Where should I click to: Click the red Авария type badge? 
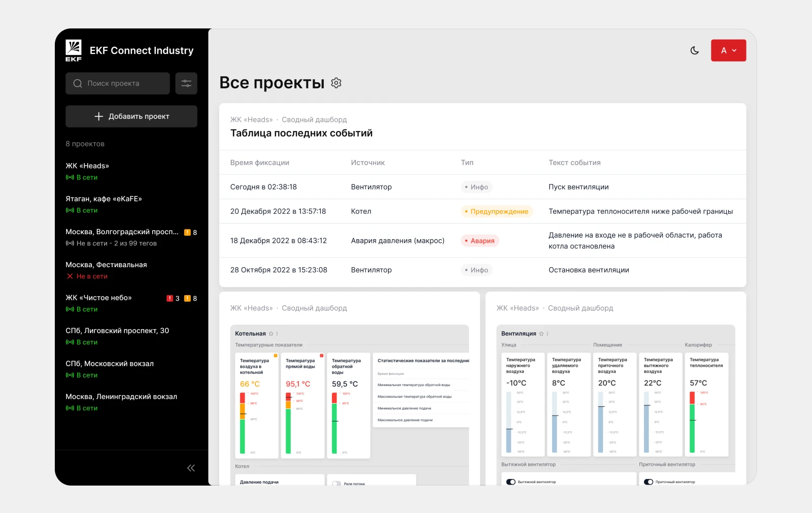(480, 241)
